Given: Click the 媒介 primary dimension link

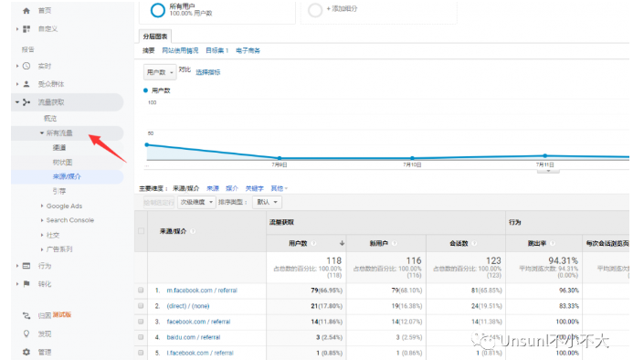Looking at the screenshot, I should coord(232,188).
